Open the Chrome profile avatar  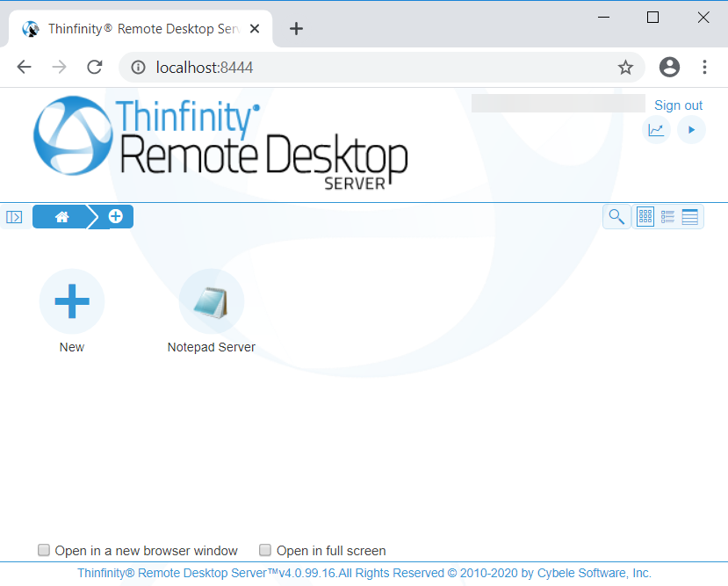click(669, 68)
